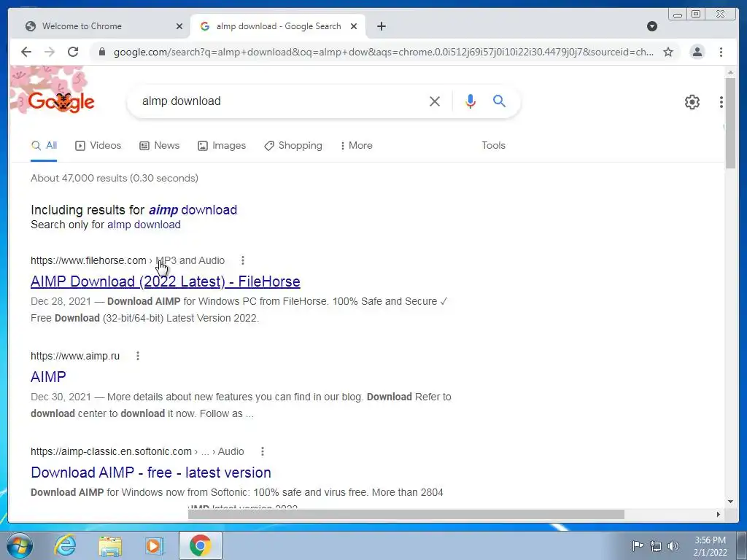Open Windows Media Player from taskbar
This screenshot has height=560, width=747.
(155, 545)
